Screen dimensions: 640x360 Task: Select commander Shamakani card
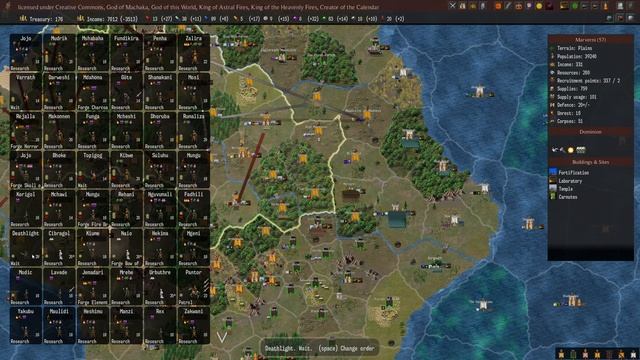coord(160,92)
